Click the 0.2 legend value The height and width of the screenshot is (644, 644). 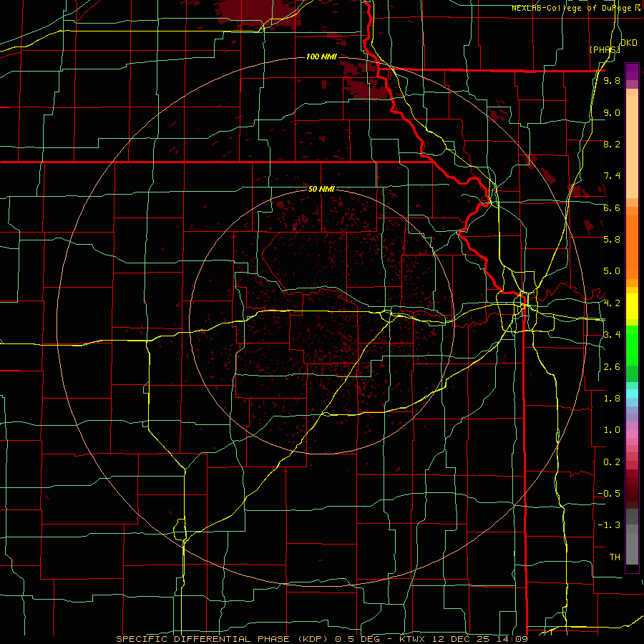tap(612, 462)
